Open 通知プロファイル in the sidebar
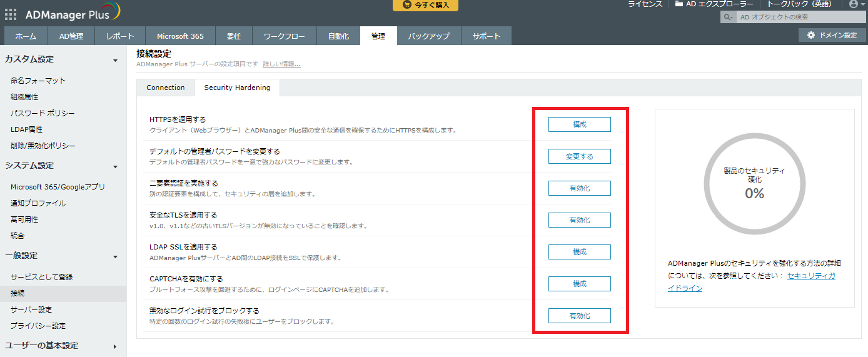This screenshot has width=868, height=357. pos(38,203)
